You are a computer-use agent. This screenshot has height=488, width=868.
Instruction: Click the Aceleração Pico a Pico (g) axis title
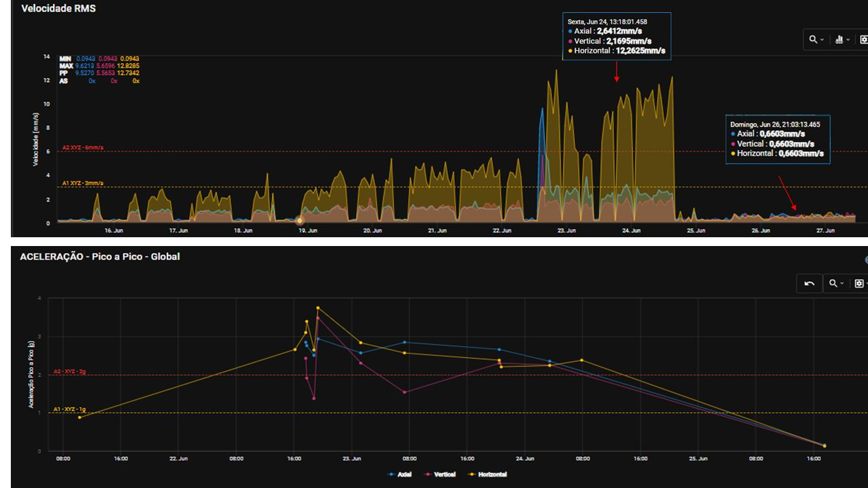tap(31, 374)
